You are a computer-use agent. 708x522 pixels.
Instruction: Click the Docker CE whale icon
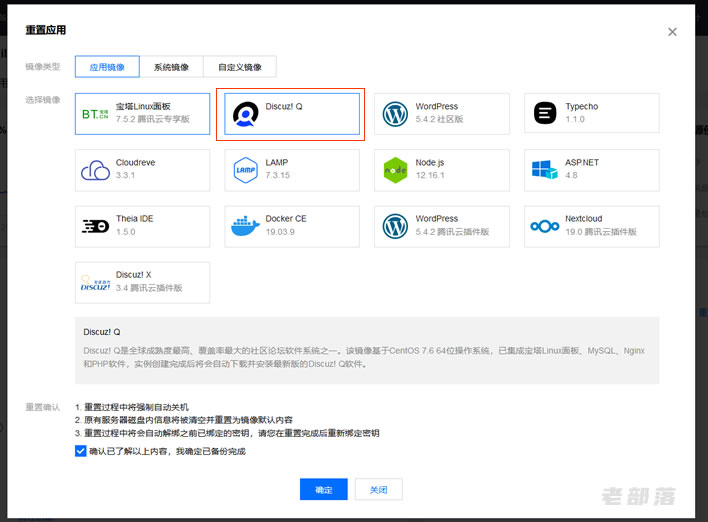click(x=245, y=226)
